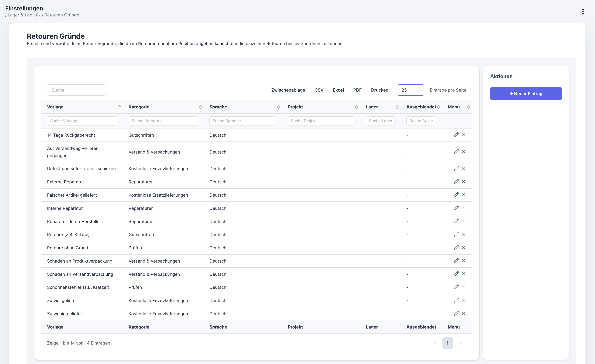The image size is (595, 364).
Task: Delete 'Schönheitsfehler (z.B. Kratzer)' entry
Action: 463,287
